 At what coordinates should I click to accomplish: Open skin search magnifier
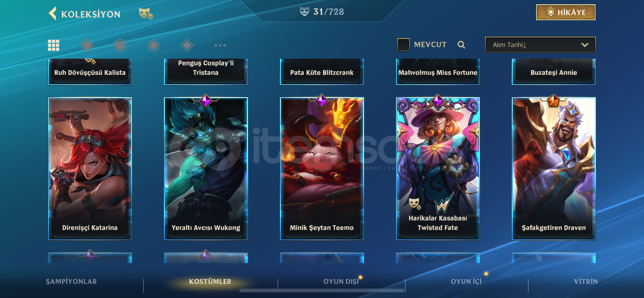pos(461,45)
